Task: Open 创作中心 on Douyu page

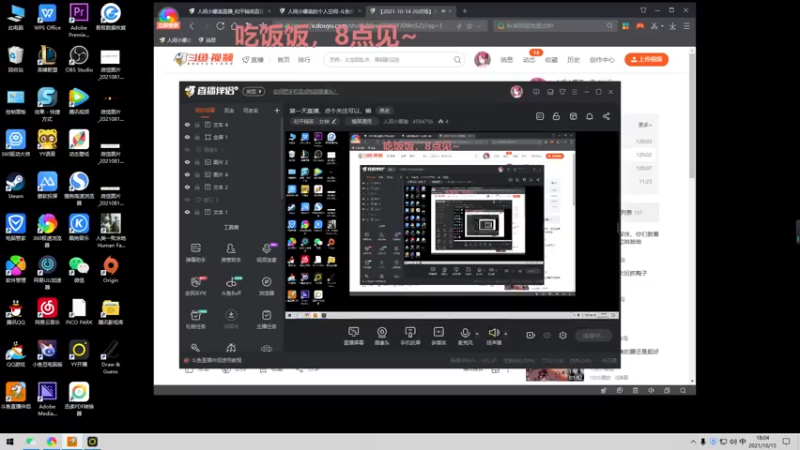Action: pyautogui.click(x=602, y=60)
